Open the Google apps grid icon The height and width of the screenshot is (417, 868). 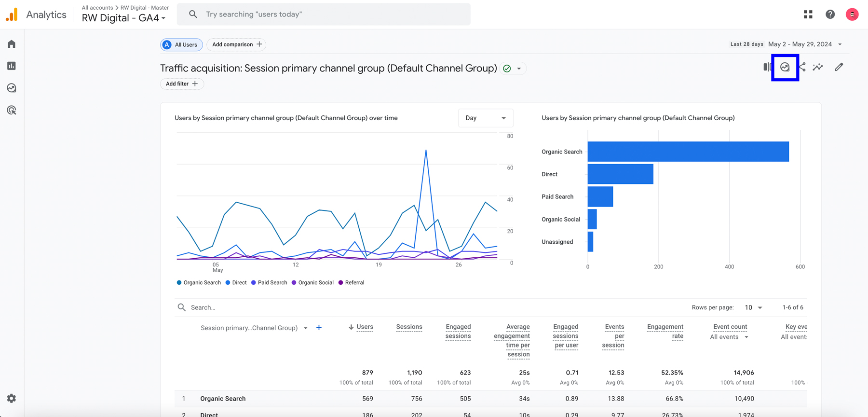click(808, 14)
